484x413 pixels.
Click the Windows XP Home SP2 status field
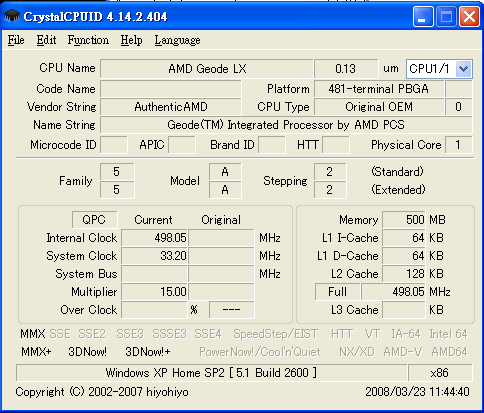211,372
